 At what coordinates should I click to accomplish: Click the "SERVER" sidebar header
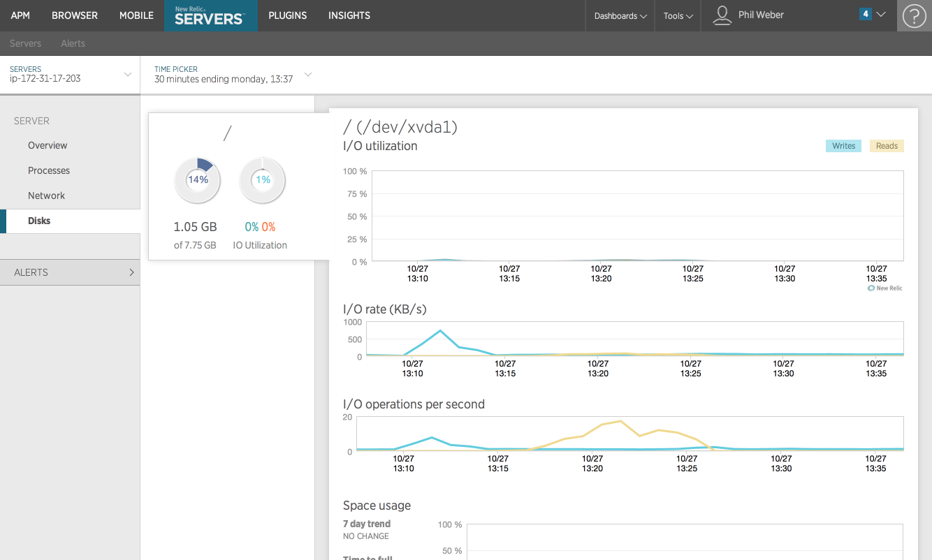(31, 121)
